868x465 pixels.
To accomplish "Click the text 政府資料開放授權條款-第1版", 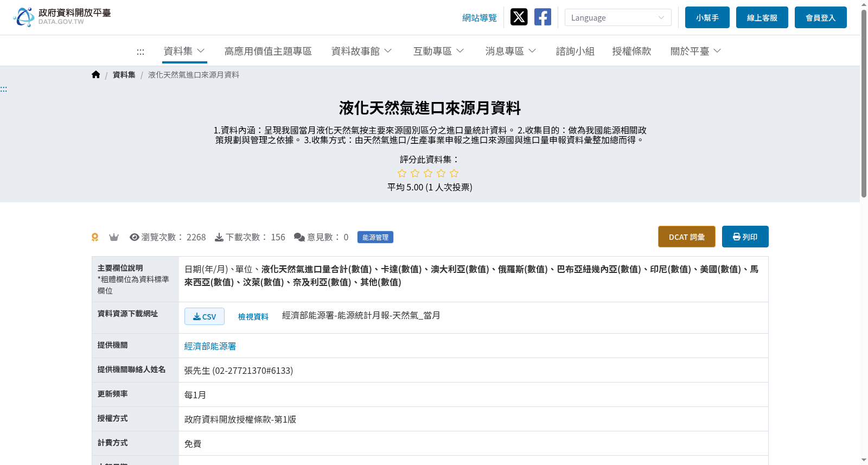I will (240, 419).
